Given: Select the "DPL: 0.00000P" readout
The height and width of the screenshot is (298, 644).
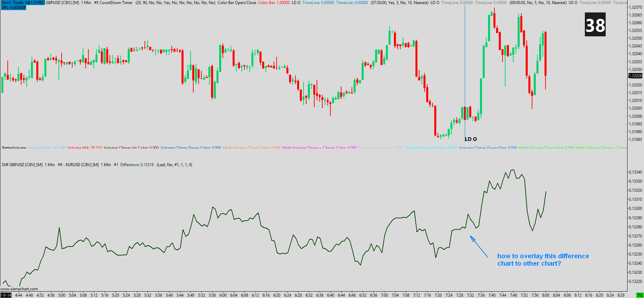Looking at the screenshot, I should [x=13, y=8].
